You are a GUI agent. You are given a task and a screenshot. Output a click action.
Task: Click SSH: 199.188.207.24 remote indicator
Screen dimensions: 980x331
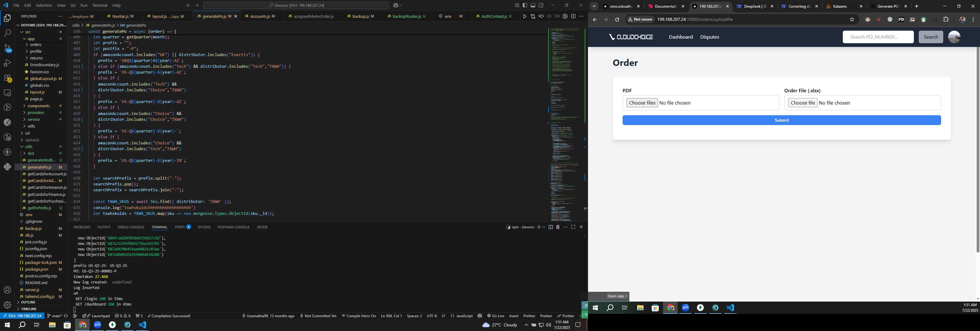22,316
